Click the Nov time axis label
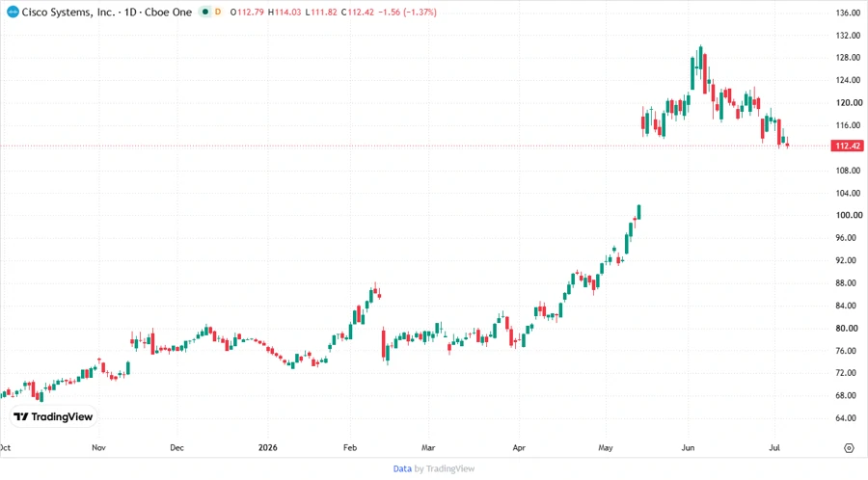 pyautogui.click(x=98, y=447)
